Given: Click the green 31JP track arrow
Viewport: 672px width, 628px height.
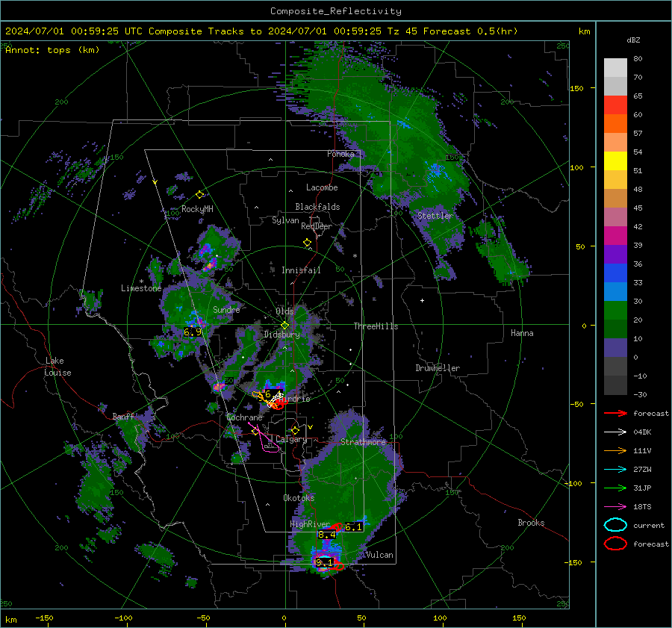Looking at the screenshot, I should tap(615, 488).
